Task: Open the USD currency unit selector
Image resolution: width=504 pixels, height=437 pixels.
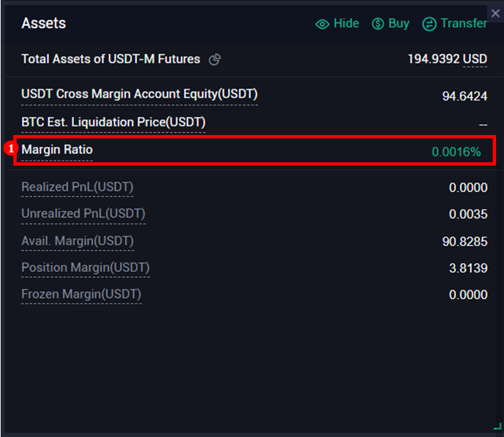Action: coord(475,59)
